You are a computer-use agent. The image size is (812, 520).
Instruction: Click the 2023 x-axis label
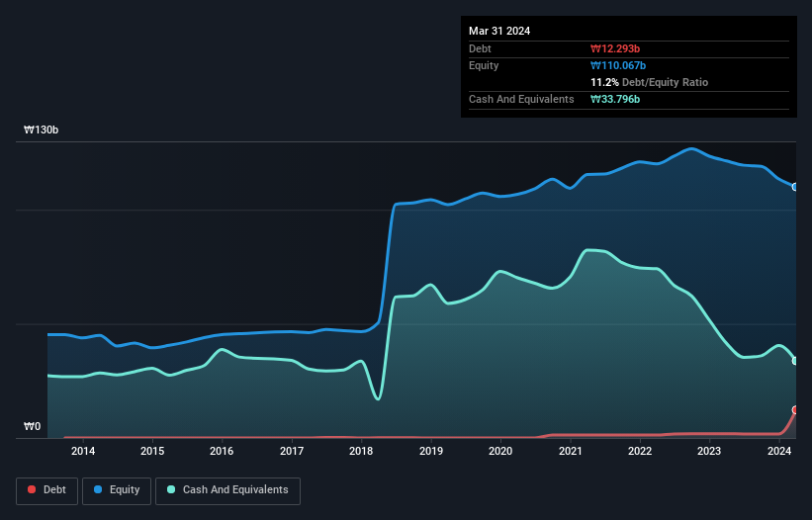pyautogui.click(x=709, y=451)
